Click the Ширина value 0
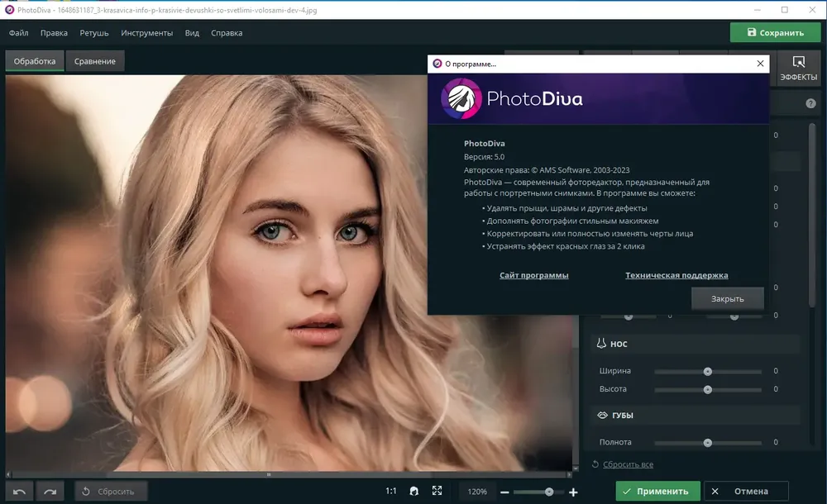The height and width of the screenshot is (504, 827). pyautogui.click(x=776, y=371)
